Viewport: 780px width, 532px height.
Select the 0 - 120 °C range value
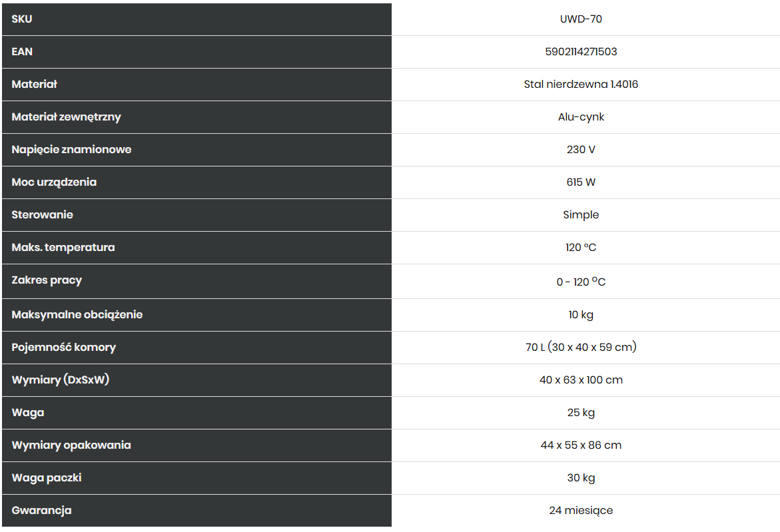[x=581, y=282]
